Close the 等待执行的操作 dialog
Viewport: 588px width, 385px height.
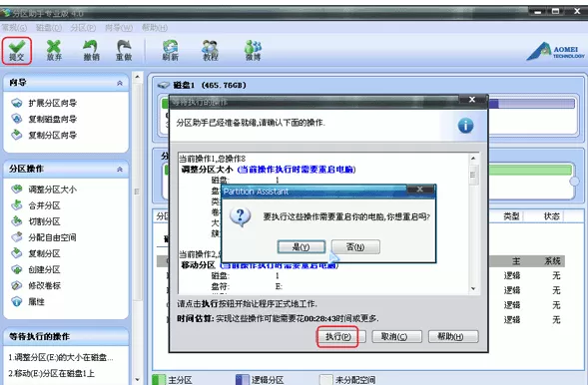tap(472, 100)
